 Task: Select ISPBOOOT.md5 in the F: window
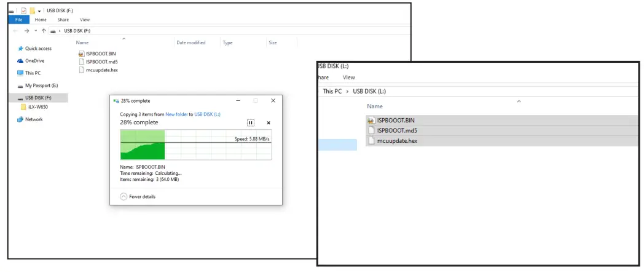[x=102, y=62]
